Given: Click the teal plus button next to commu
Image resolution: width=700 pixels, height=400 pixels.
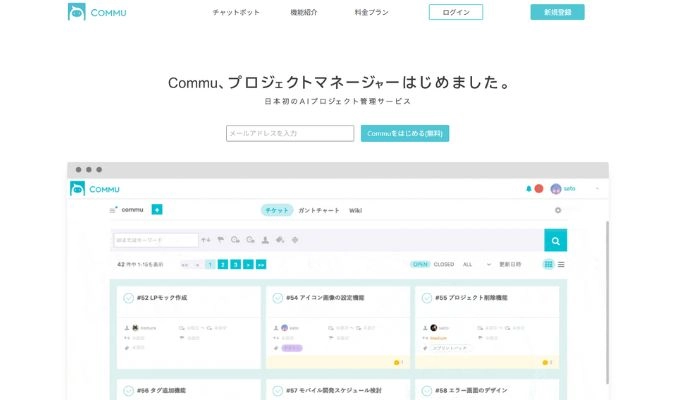Looking at the screenshot, I should pyautogui.click(x=157, y=209).
